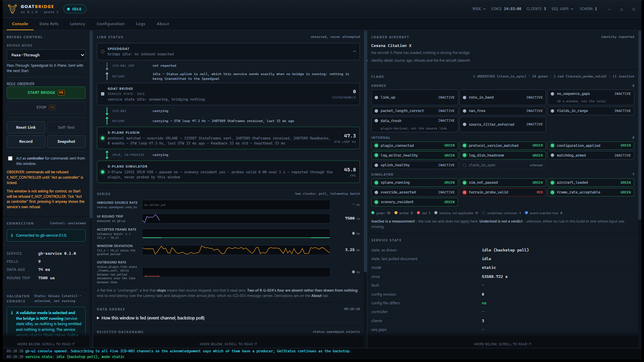Click the Accepted Frame Rate chart
Viewport: 644px width, 362px height.
pos(236,234)
